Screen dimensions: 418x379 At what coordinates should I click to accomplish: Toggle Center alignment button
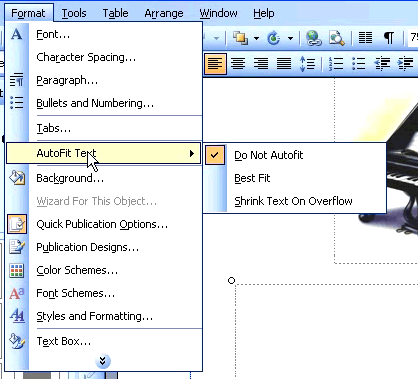click(238, 63)
